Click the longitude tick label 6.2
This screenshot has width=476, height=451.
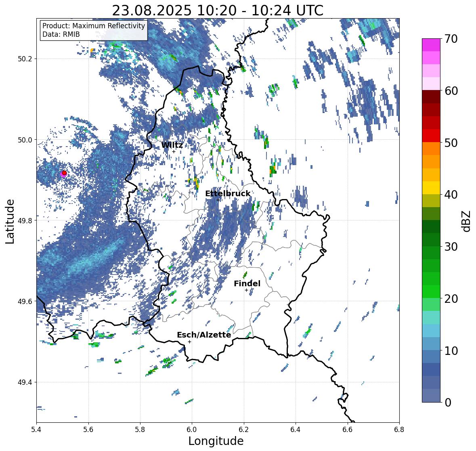click(244, 430)
